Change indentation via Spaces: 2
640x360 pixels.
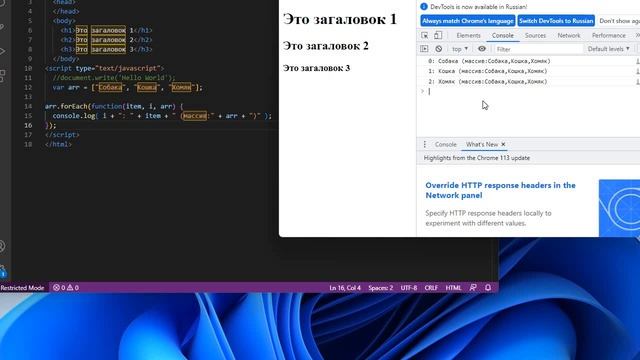(x=380, y=288)
